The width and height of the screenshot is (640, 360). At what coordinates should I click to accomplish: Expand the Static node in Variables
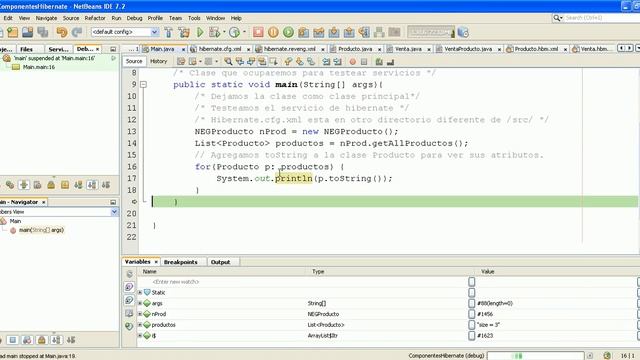[140, 293]
